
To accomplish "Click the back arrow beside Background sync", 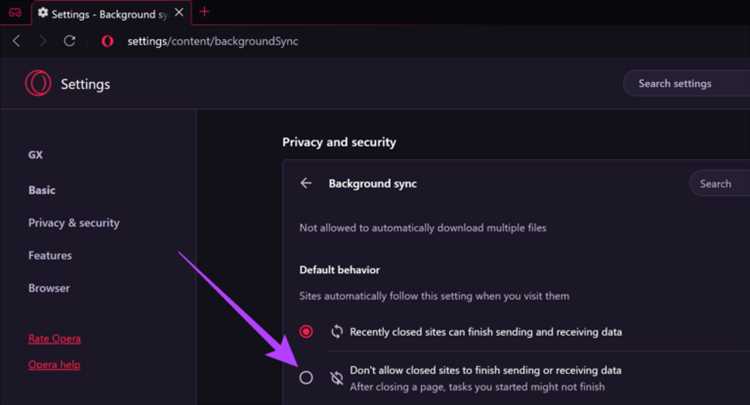I will click(306, 184).
